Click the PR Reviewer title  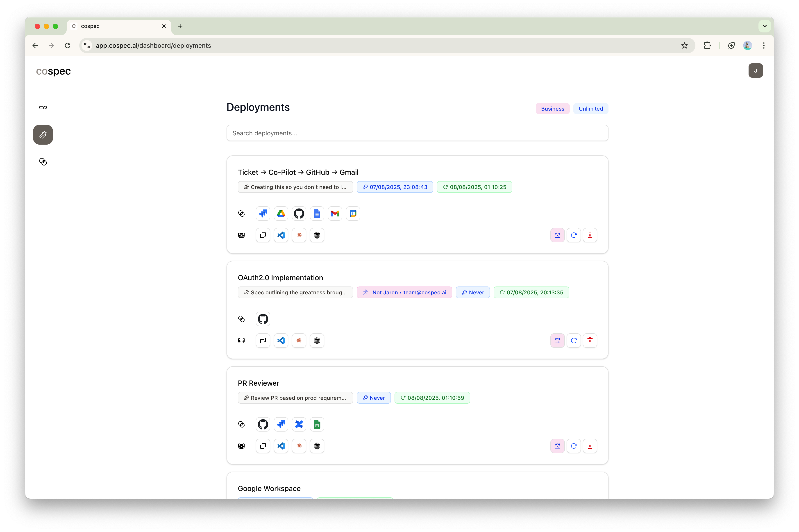[259, 383]
